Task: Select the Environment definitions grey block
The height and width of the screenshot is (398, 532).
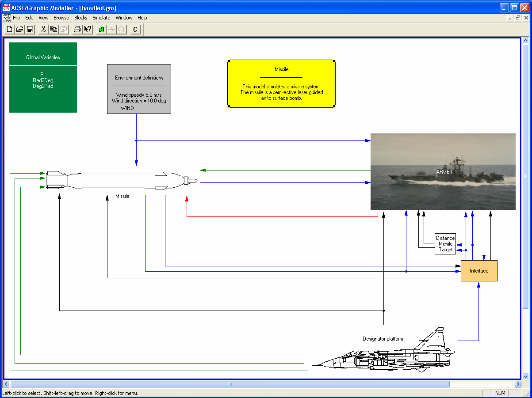Action: click(139, 89)
